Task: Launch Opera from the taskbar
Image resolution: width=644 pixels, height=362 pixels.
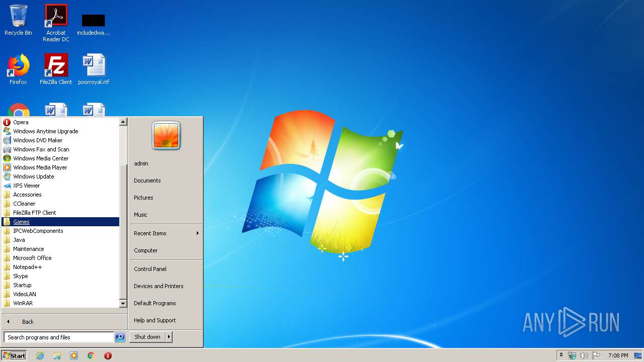Action: (108, 355)
